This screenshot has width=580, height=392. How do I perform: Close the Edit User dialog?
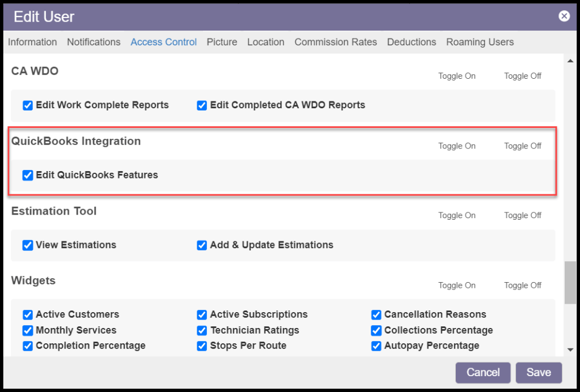tap(564, 16)
